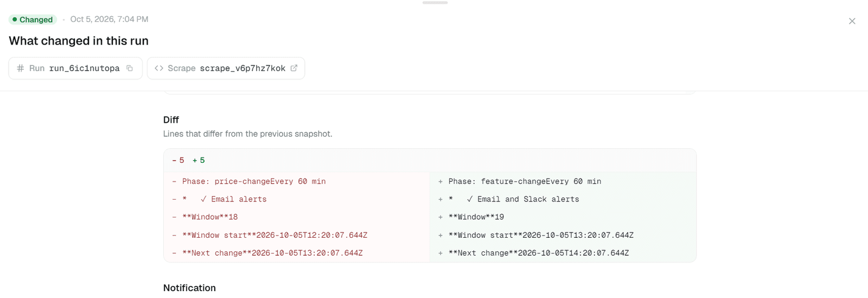Click the green Changed status badge

tap(33, 20)
